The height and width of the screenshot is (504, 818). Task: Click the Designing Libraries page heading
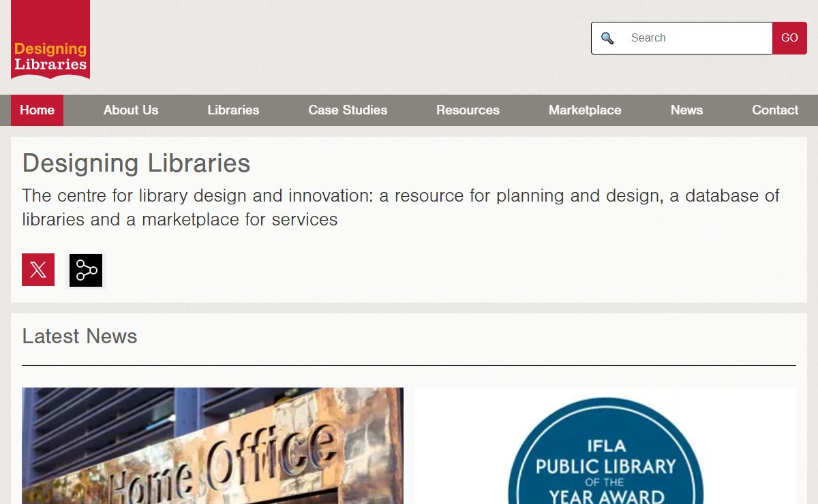coord(136,163)
